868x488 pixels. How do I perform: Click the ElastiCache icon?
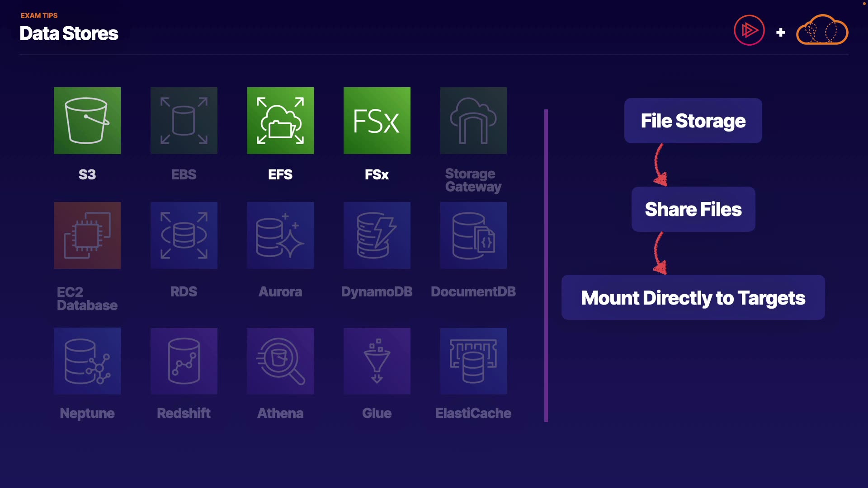[x=473, y=361]
